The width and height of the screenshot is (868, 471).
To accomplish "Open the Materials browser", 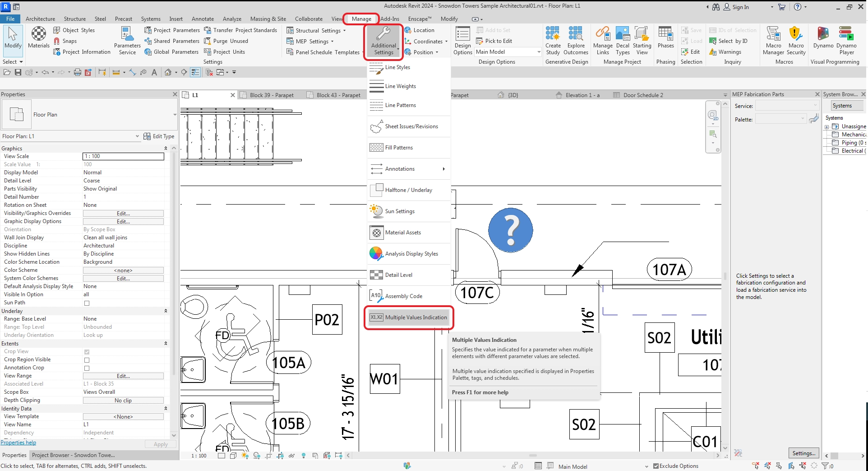I will point(39,38).
